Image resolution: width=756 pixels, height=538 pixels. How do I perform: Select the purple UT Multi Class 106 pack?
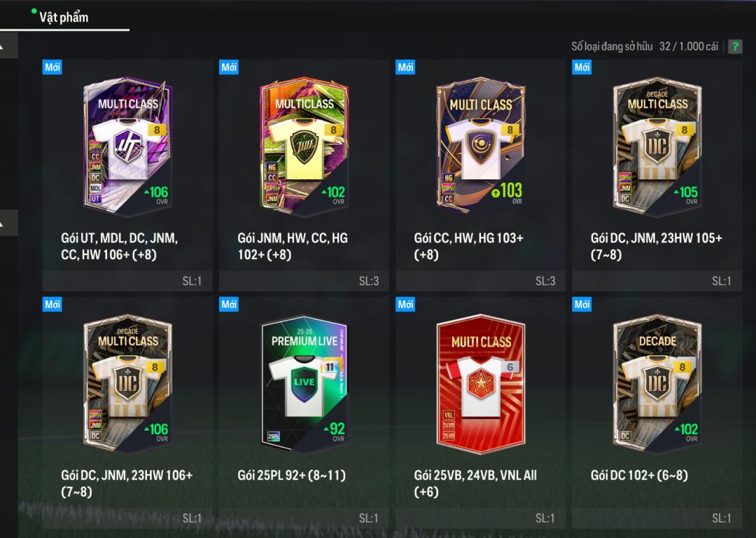pyautogui.click(x=128, y=145)
